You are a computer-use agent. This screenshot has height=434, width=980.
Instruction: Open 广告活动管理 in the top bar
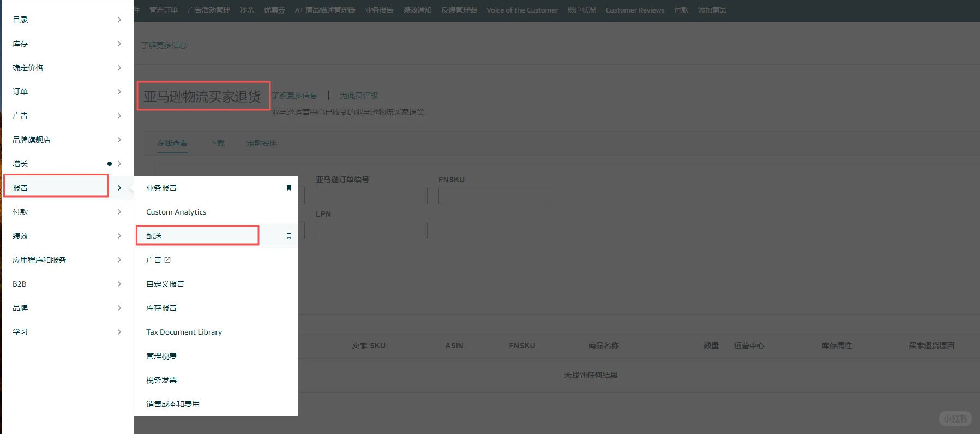click(x=209, y=10)
